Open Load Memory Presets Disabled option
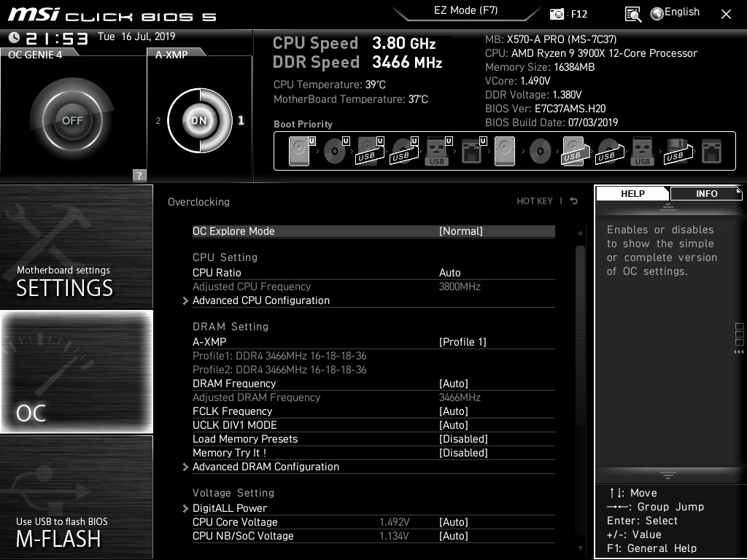747x560 pixels. [463, 438]
